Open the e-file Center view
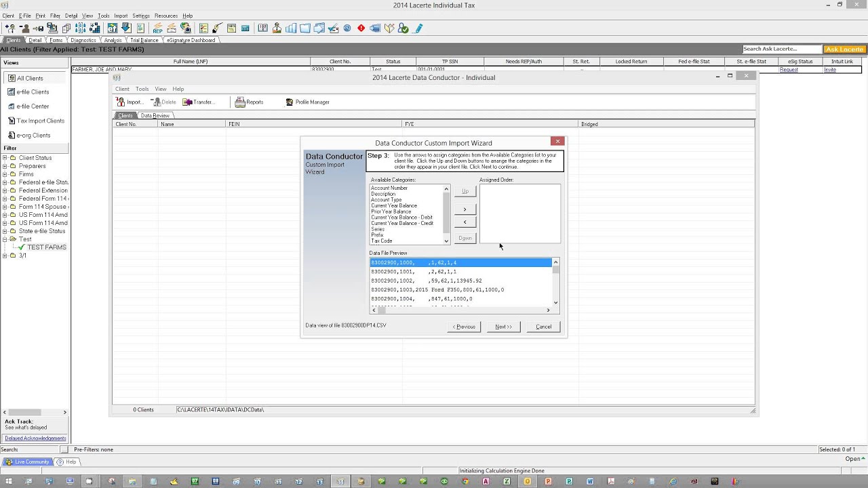 33,106
